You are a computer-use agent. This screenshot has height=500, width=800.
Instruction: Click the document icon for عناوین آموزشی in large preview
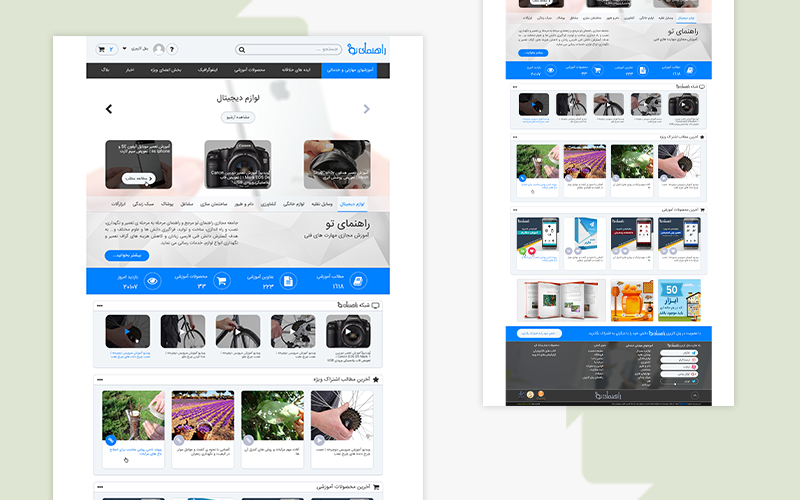click(288, 281)
